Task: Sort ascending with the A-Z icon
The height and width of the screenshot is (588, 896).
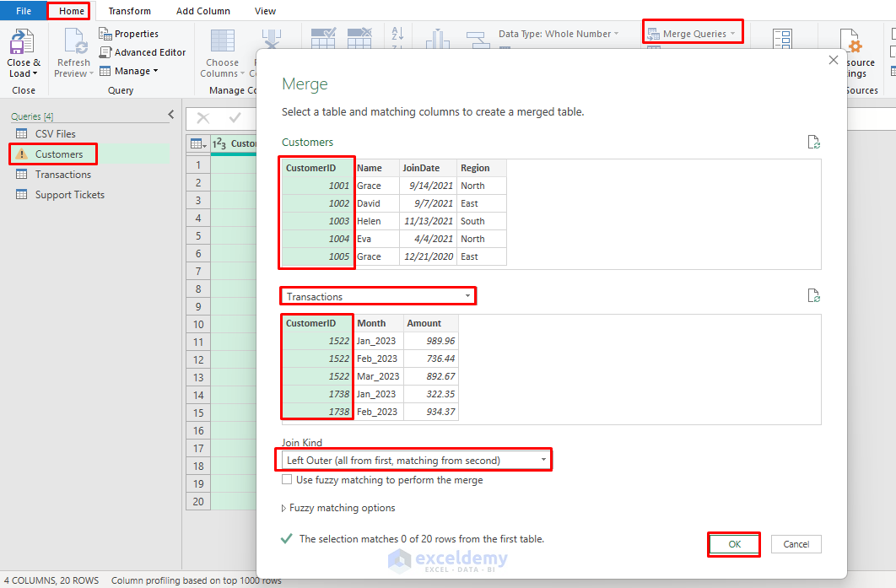Action: 397,33
